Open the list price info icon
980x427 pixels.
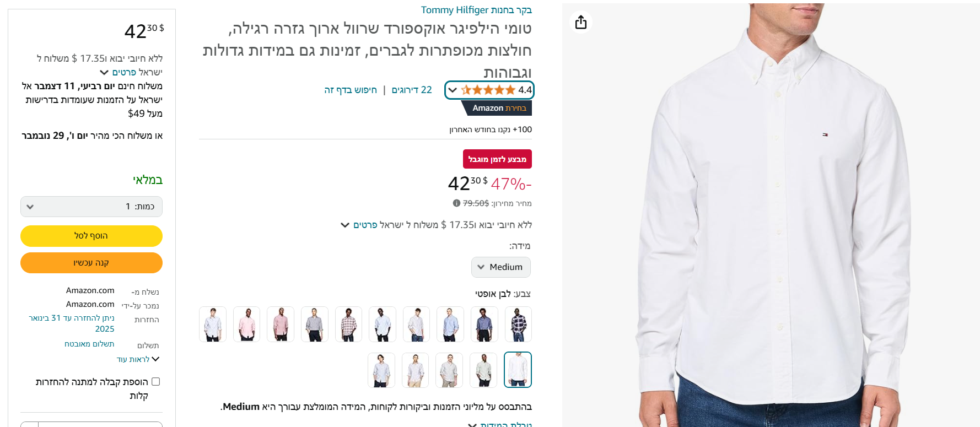(456, 203)
